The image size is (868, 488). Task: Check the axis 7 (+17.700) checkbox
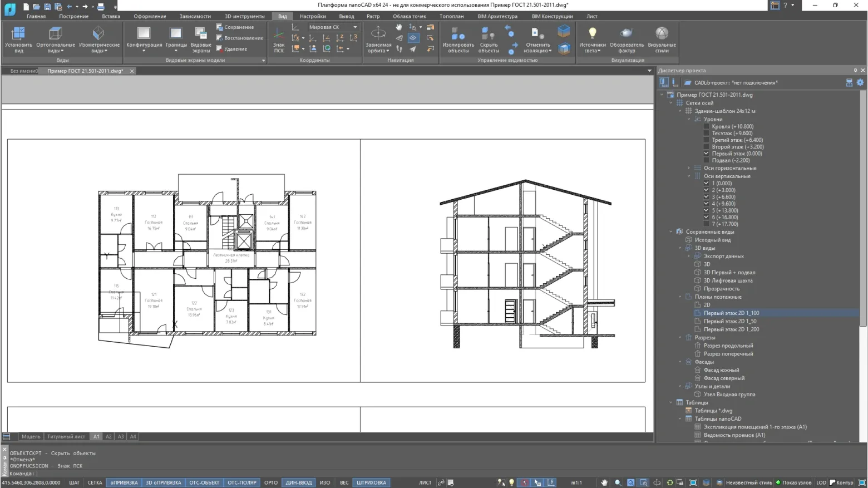(707, 224)
